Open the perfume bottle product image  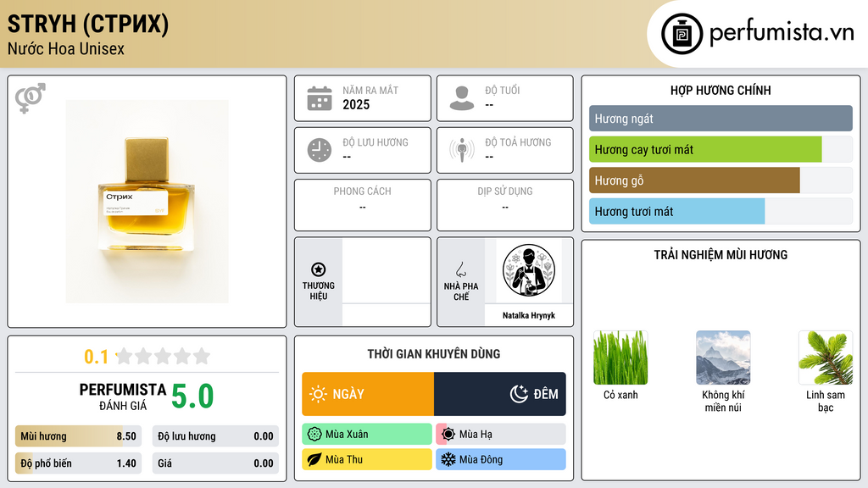coord(147,202)
